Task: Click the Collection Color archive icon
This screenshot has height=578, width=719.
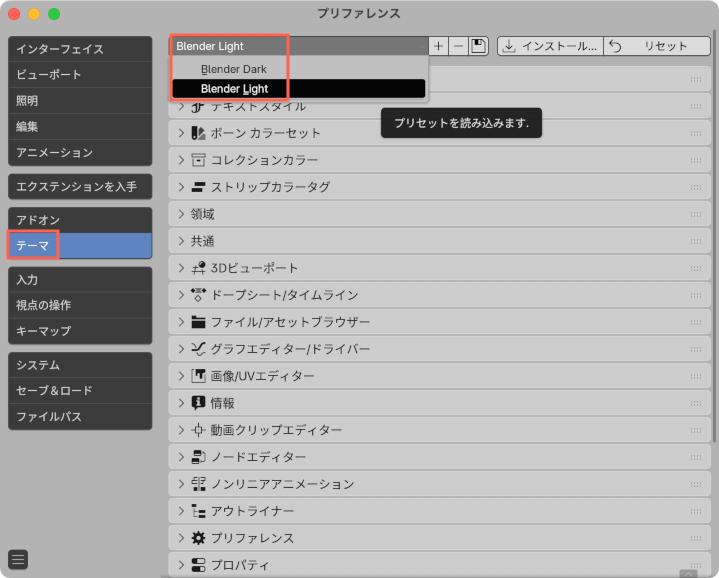Action: tap(198, 160)
